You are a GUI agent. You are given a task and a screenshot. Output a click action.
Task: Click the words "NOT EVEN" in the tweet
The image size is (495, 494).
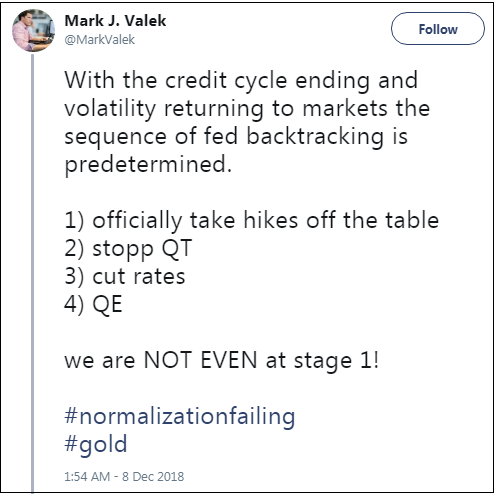point(200,360)
